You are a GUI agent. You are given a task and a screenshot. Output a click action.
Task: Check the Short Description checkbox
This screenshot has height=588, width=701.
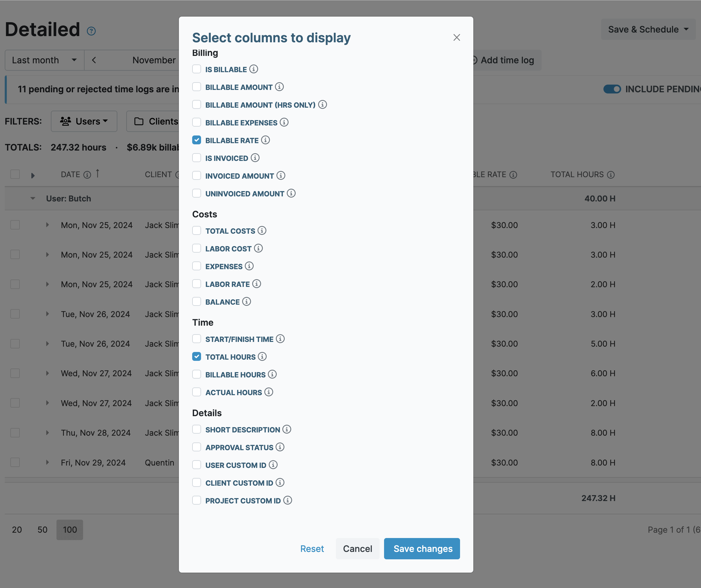click(197, 429)
